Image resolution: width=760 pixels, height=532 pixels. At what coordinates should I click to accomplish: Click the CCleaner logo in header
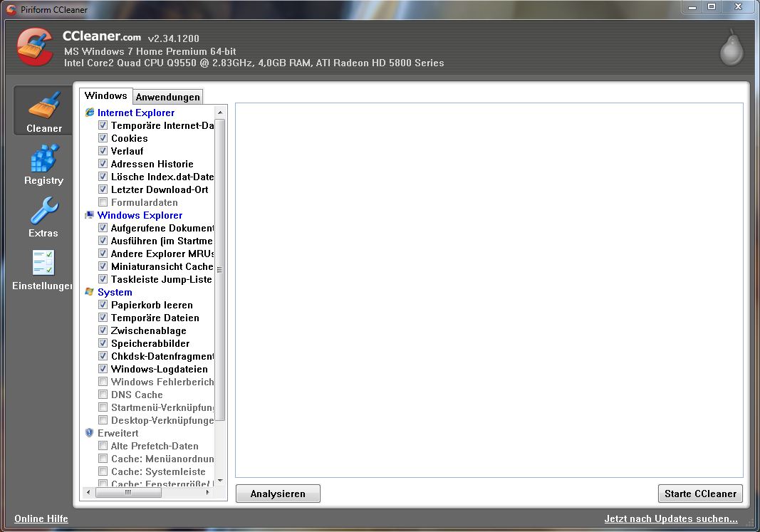tap(35, 46)
